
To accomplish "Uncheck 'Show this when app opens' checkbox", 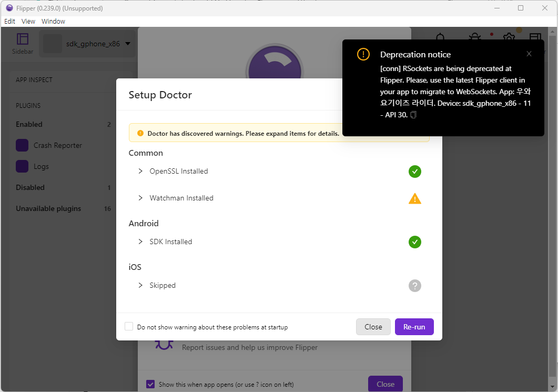I will click(x=150, y=384).
